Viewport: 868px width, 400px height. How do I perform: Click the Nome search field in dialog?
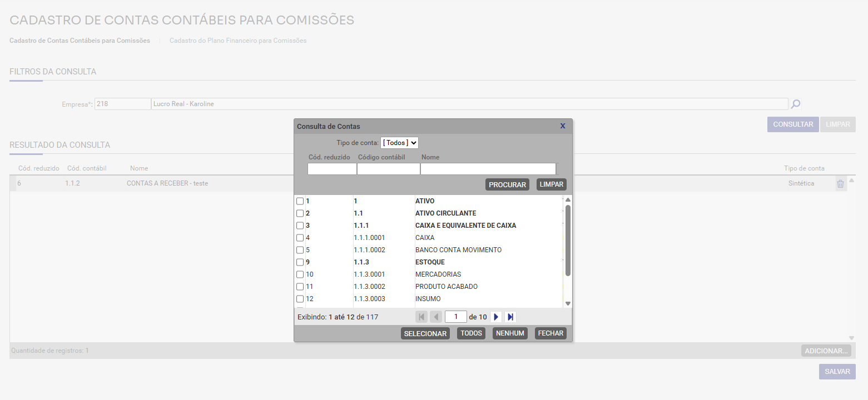tap(488, 169)
